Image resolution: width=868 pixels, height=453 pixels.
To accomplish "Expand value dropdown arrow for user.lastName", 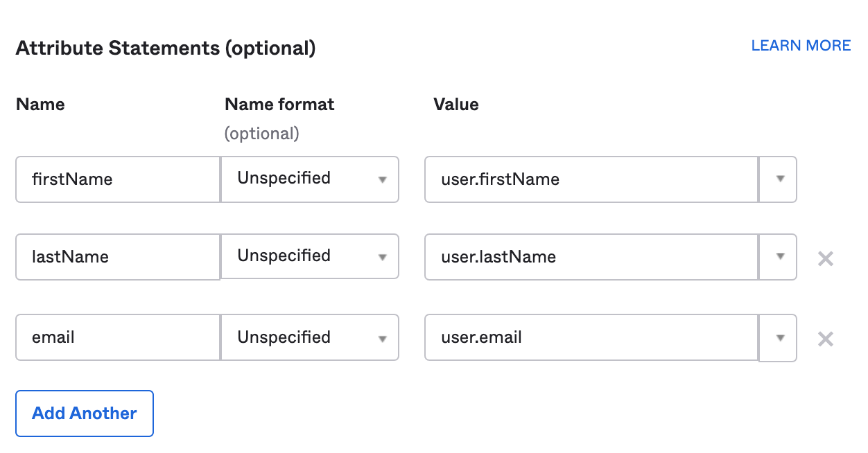I will 779,257.
